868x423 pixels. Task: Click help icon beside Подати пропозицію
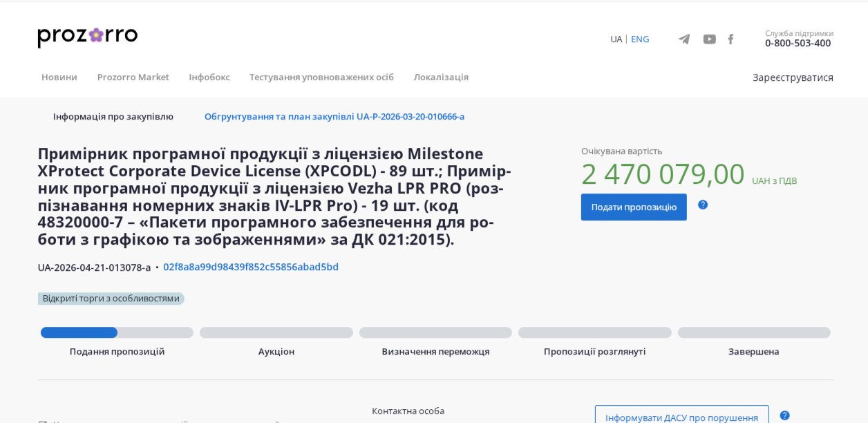[x=703, y=205]
